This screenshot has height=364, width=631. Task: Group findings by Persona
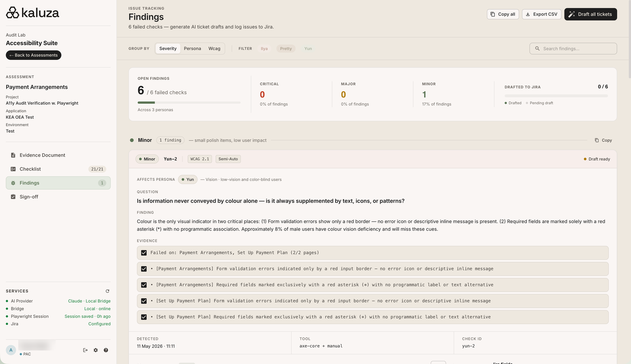point(192,49)
